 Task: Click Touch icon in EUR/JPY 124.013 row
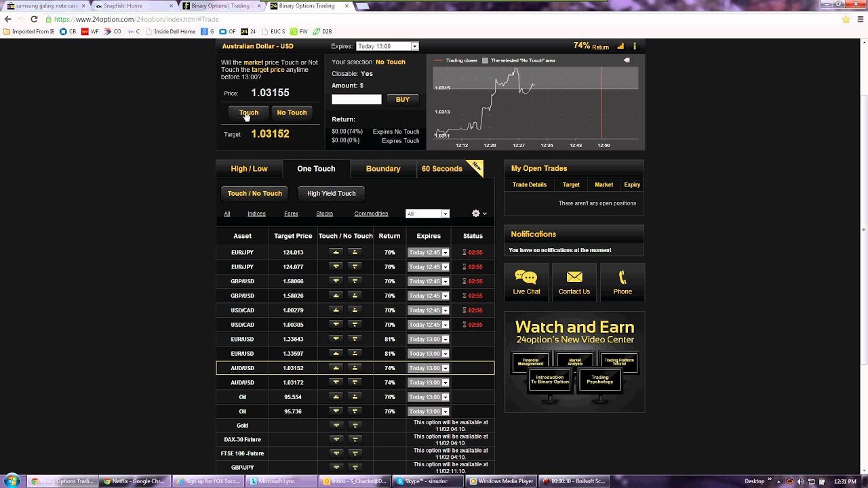pyautogui.click(x=336, y=252)
